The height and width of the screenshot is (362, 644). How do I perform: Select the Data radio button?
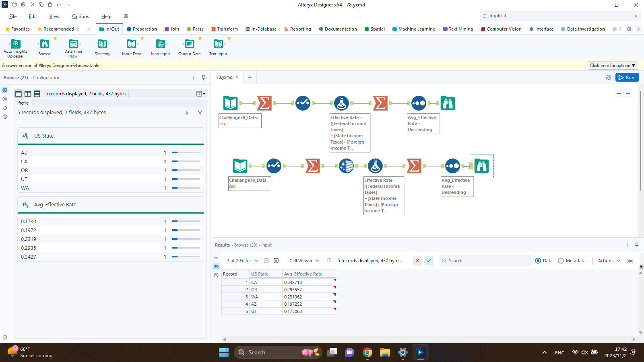pos(538,261)
